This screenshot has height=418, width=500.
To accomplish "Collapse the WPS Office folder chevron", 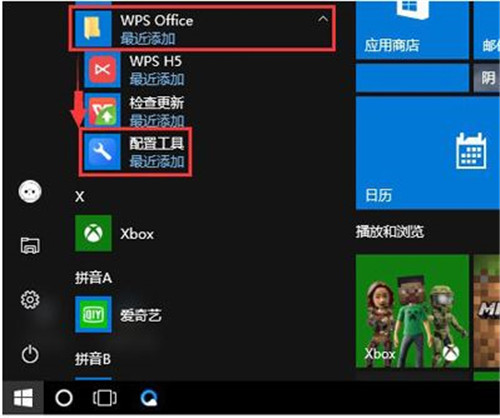I will point(323,19).
